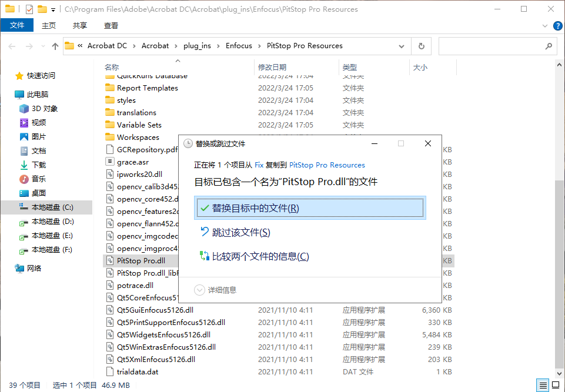Go back to the previous folder
The height and width of the screenshot is (392, 565).
pyautogui.click(x=12, y=46)
